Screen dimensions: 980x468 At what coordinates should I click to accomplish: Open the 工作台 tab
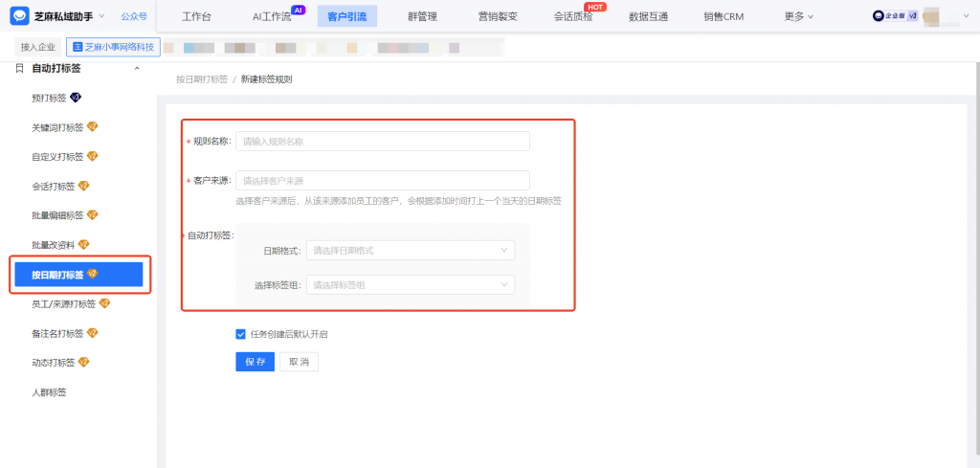point(196,17)
